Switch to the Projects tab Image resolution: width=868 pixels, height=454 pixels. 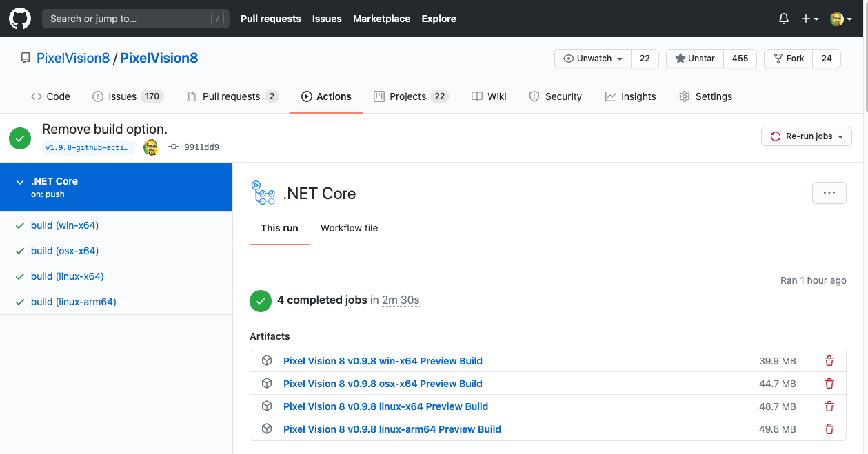[x=411, y=96]
